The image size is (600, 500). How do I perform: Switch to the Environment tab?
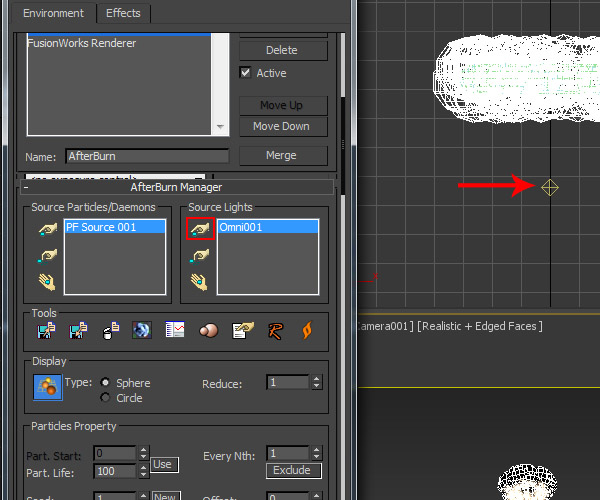pyautogui.click(x=53, y=13)
